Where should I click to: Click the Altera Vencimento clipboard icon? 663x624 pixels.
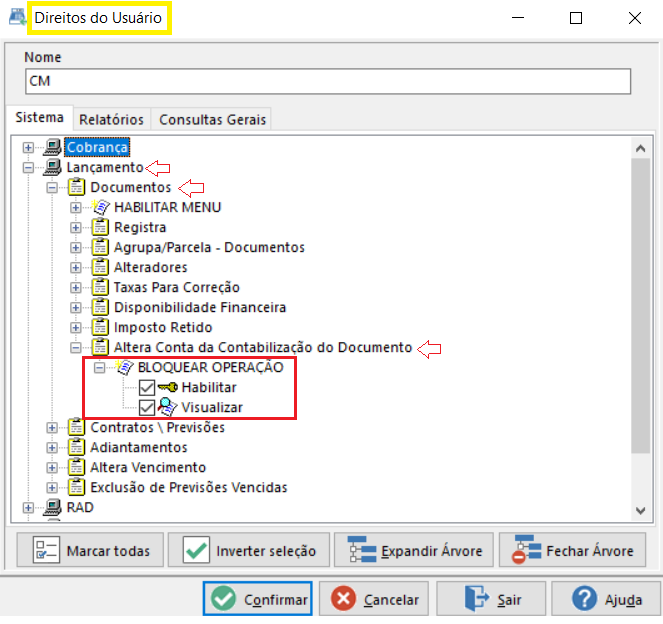coord(77,468)
